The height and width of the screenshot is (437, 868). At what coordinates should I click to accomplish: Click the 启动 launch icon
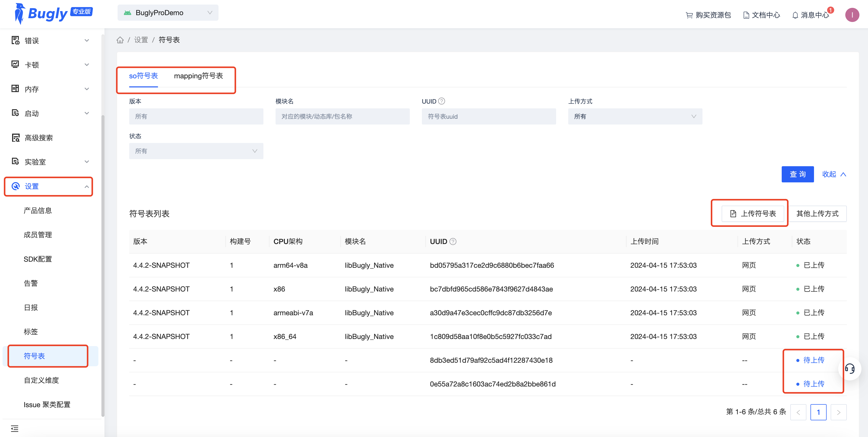[x=15, y=113]
